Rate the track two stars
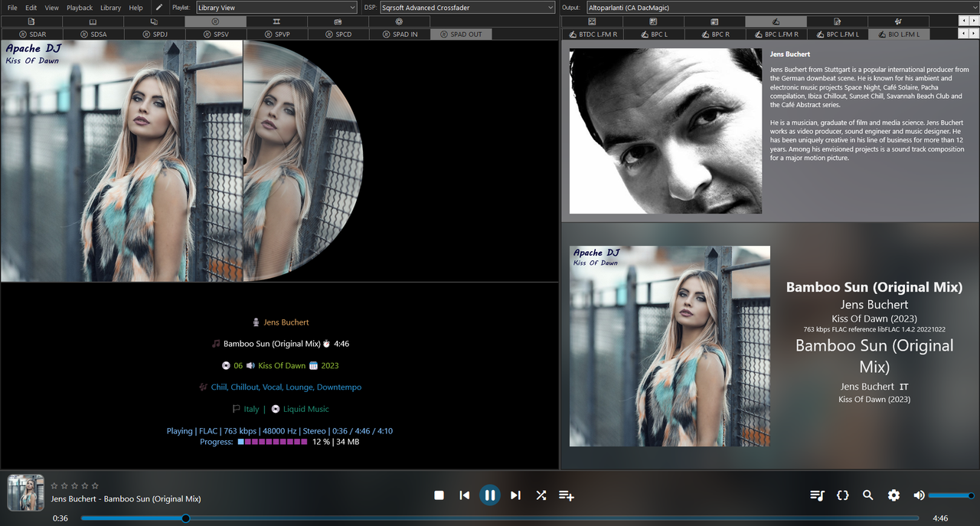This screenshot has height=526, width=980. pyautogui.click(x=64, y=485)
